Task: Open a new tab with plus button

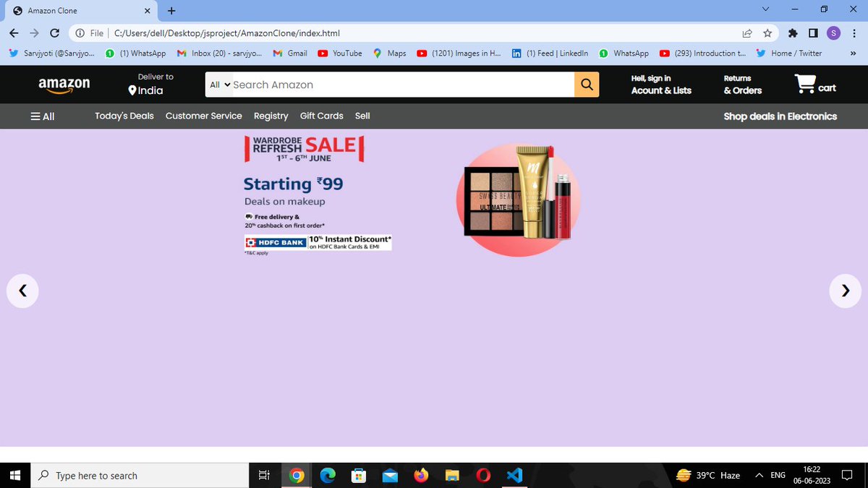Action: click(171, 11)
